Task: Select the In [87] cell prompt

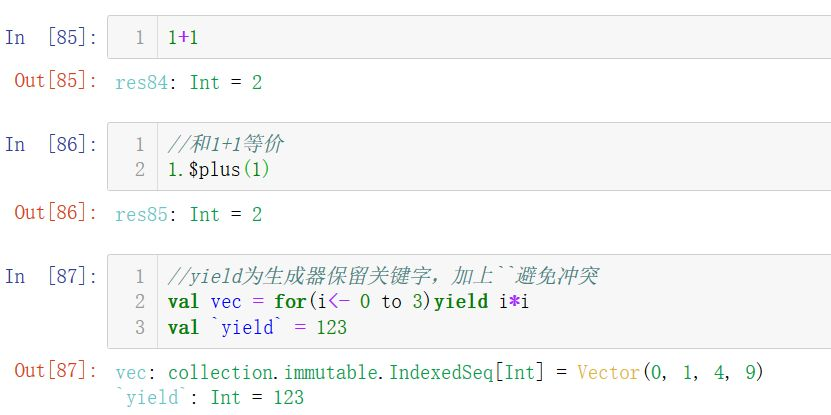Action: click(51, 276)
